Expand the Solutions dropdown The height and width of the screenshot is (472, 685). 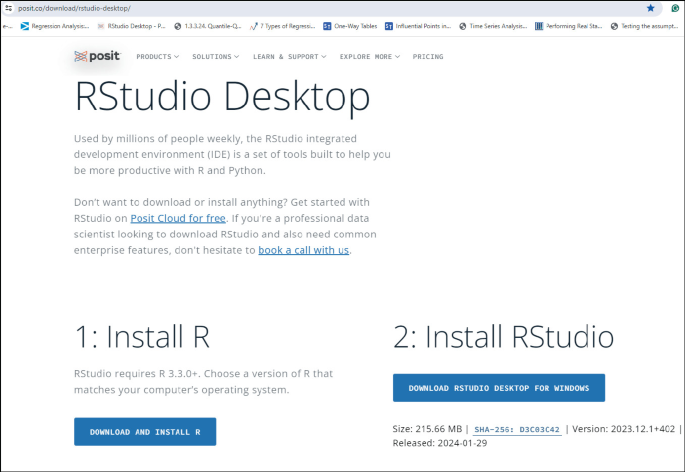(216, 57)
